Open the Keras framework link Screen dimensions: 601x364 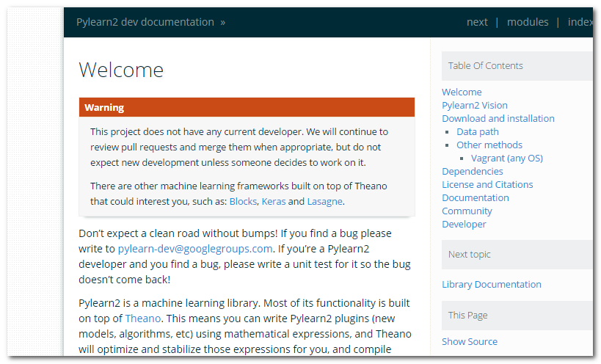click(273, 202)
